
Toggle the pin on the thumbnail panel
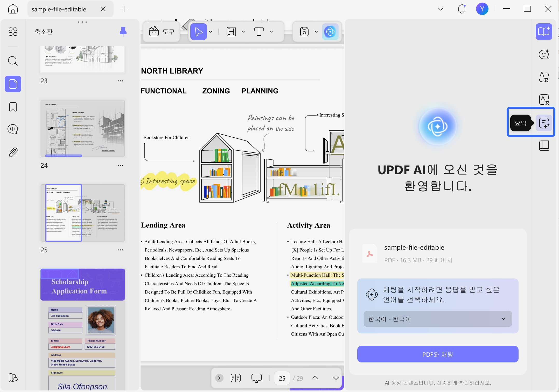pos(123,31)
